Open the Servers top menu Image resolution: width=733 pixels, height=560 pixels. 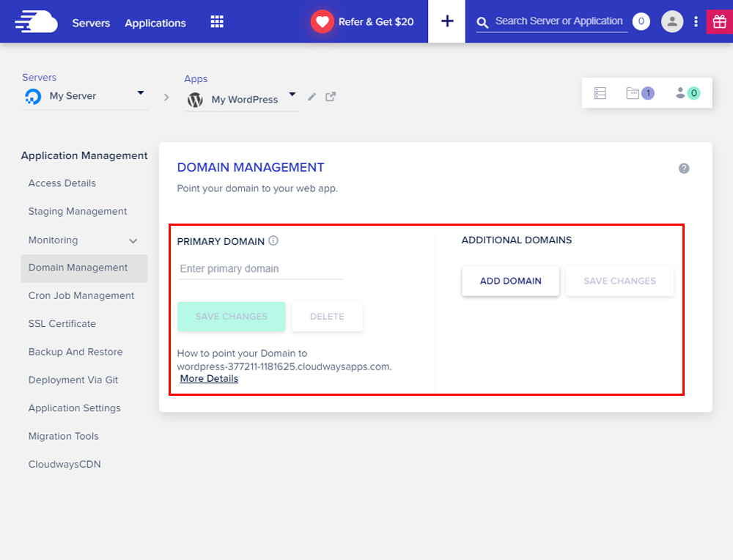pyautogui.click(x=91, y=23)
